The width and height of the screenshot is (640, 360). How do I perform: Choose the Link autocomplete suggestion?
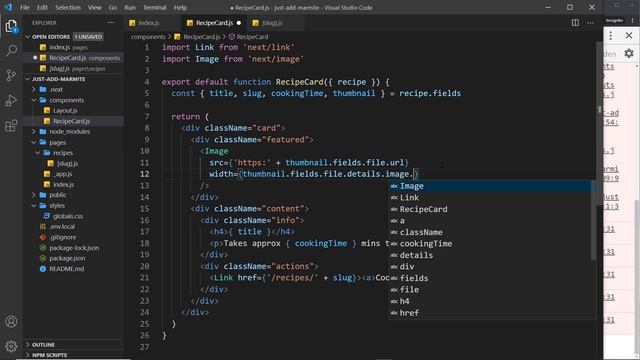(490, 198)
